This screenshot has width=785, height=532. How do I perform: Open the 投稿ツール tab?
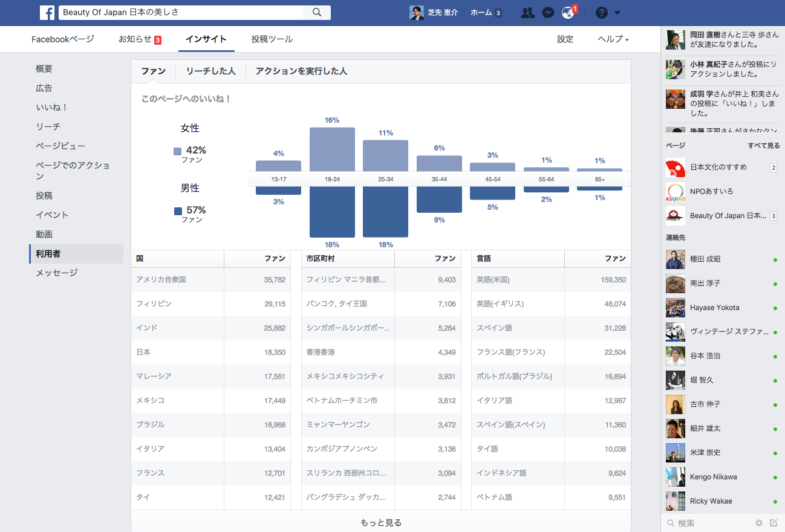point(272,39)
